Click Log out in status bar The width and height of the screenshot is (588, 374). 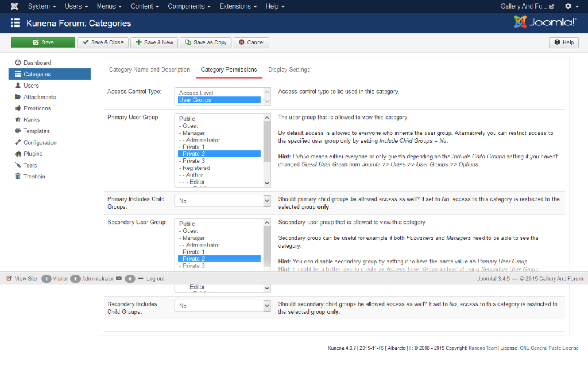click(x=151, y=278)
